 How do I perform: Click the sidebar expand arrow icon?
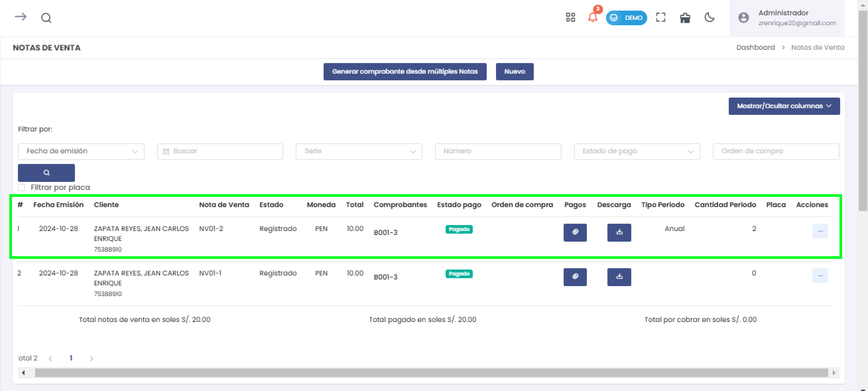click(20, 17)
